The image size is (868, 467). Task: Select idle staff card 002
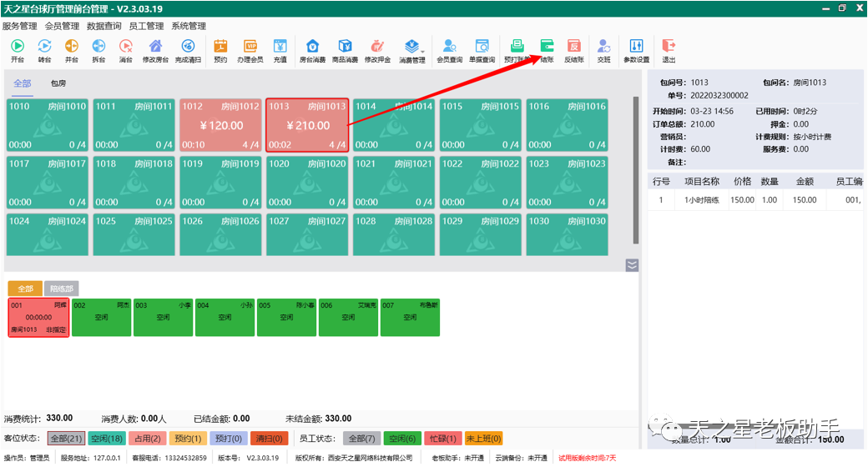(101, 318)
